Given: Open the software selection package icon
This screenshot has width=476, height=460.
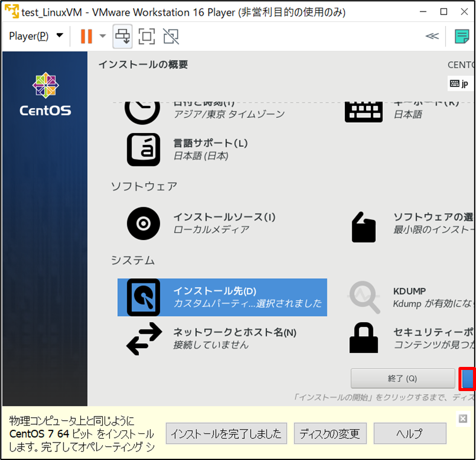Looking at the screenshot, I should pyautogui.click(x=364, y=227).
